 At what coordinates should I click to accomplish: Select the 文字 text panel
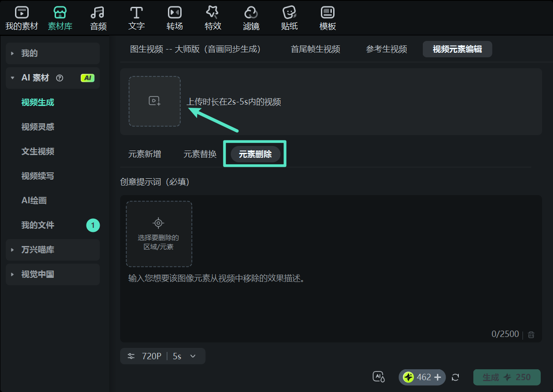[136, 17]
